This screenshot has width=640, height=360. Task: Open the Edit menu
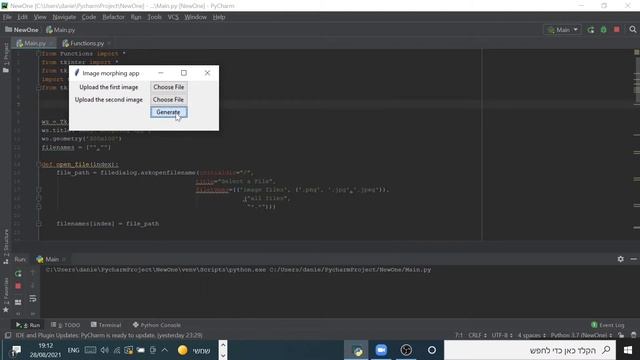pyautogui.click(x=22, y=17)
